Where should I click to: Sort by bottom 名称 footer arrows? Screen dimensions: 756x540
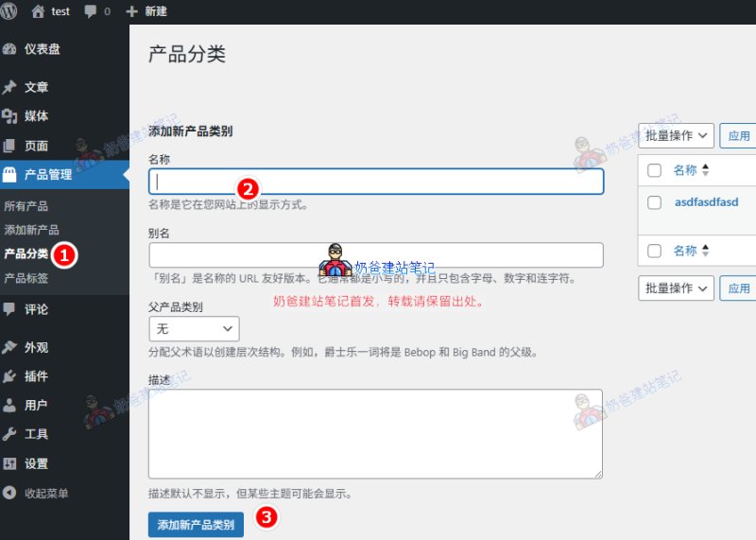(x=705, y=251)
